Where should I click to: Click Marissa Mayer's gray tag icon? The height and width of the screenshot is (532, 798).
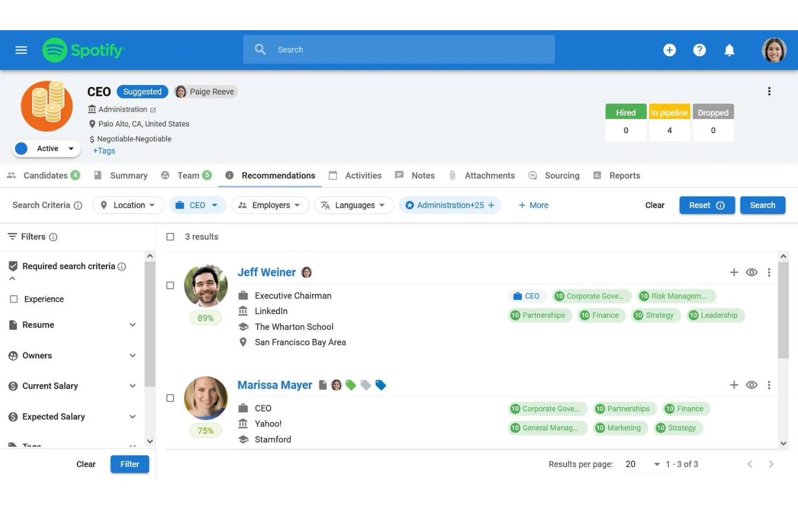tap(366, 385)
